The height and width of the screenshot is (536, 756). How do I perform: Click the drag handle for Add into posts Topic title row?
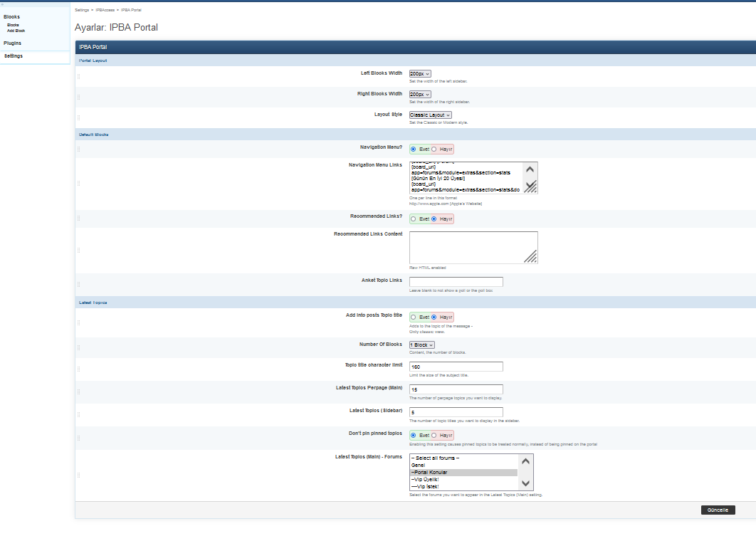pos(78,322)
